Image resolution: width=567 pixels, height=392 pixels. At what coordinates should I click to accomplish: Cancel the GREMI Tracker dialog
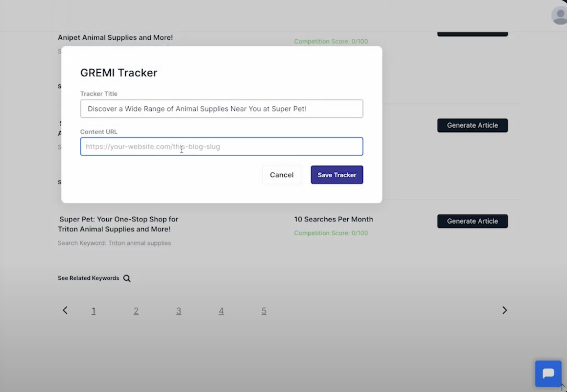point(282,175)
